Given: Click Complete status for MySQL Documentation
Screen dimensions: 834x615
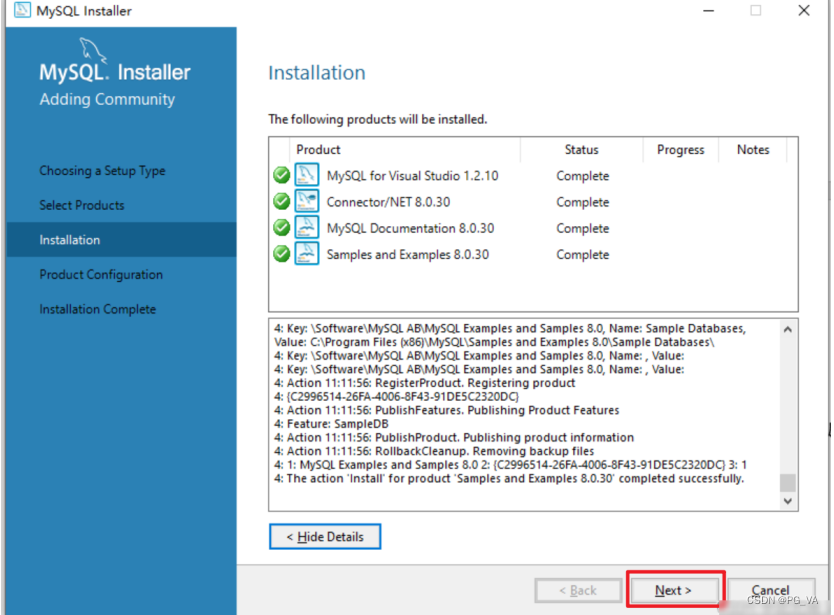Looking at the screenshot, I should point(582,228).
